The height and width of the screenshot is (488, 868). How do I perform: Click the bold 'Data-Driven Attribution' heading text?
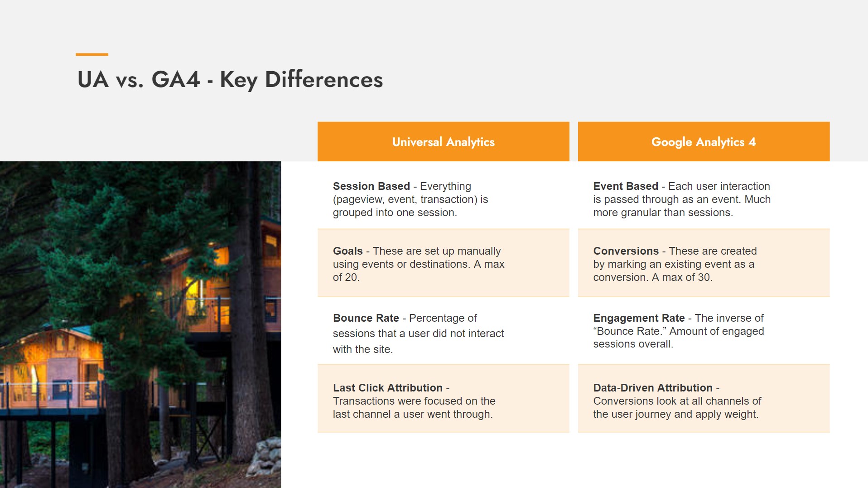tap(652, 388)
